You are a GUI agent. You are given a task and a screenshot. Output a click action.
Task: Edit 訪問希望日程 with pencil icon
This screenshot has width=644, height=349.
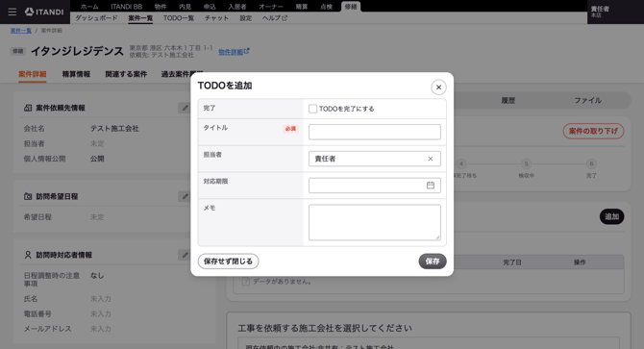pyautogui.click(x=186, y=196)
